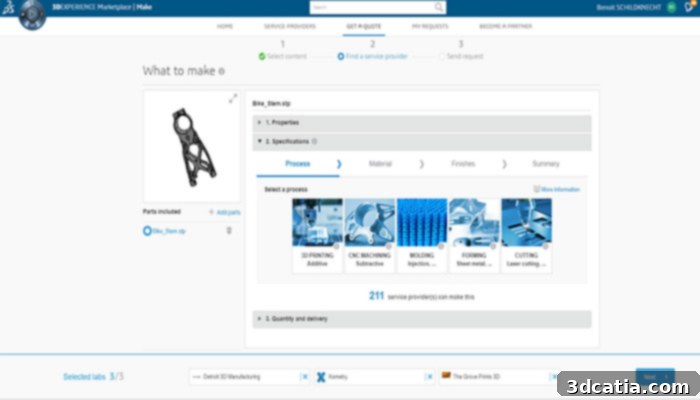Show info for the MOLDING process
Image resolution: width=700 pixels, height=400 pixels.
tap(441, 246)
